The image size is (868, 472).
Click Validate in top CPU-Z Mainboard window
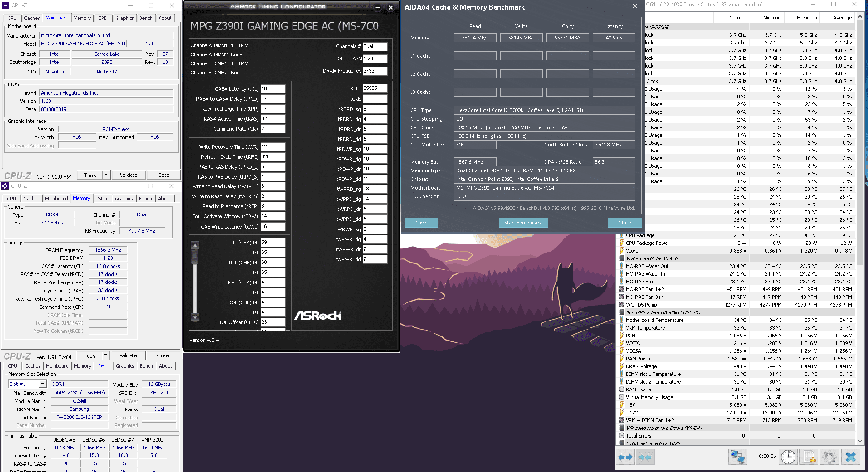[128, 175]
